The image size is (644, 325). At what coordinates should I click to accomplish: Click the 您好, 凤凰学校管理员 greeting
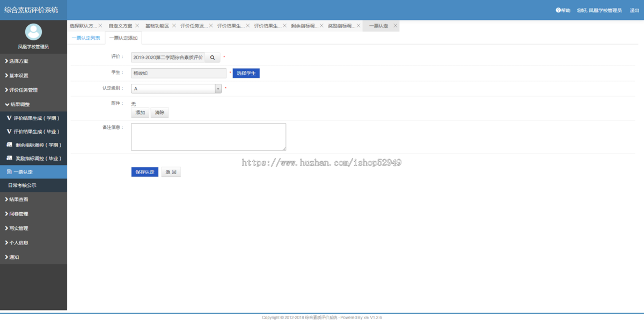(599, 10)
